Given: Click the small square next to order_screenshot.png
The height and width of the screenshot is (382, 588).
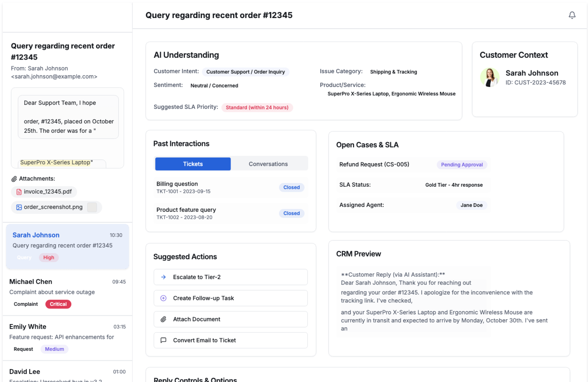Looking at the screenshot, I should point(92,207).
